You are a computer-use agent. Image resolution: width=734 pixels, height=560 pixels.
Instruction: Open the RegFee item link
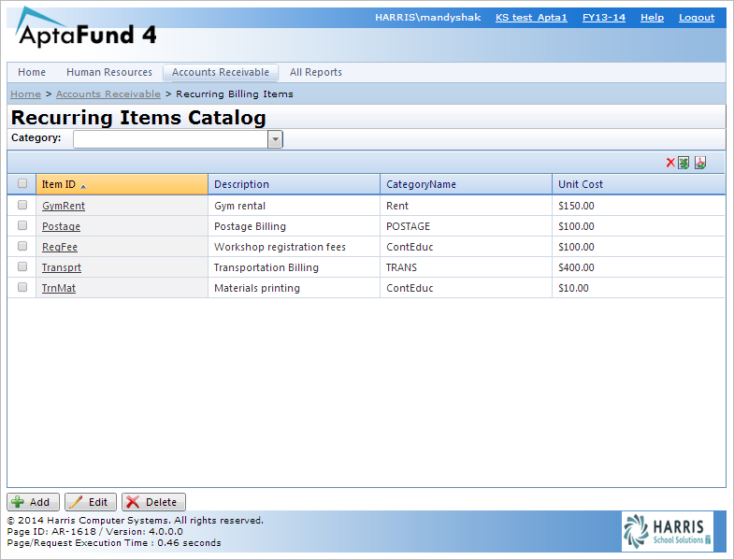pos(60,247)
